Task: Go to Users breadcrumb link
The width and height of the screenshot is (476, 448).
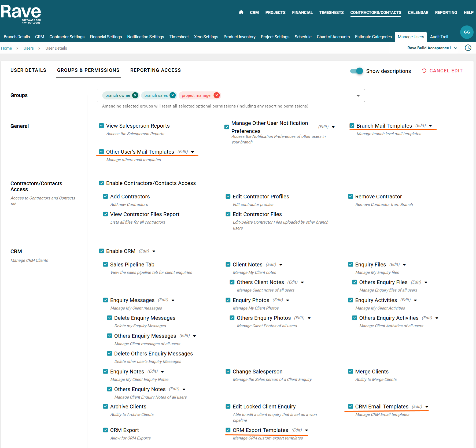Action: point(29,48)
